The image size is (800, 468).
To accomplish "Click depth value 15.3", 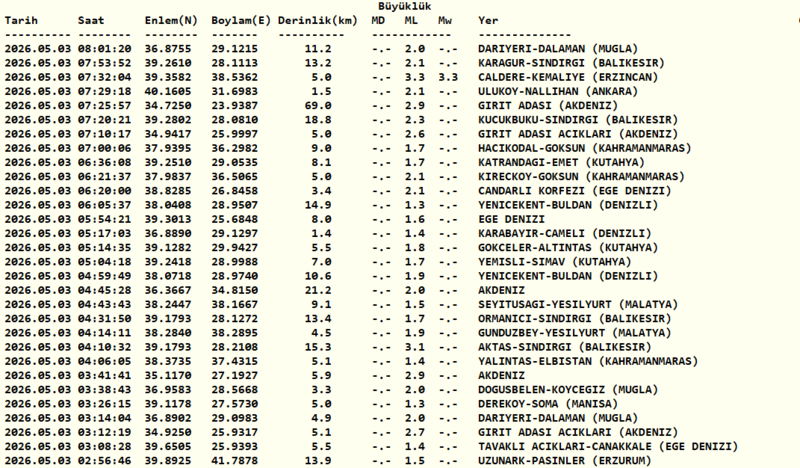I will pos(318,347).
